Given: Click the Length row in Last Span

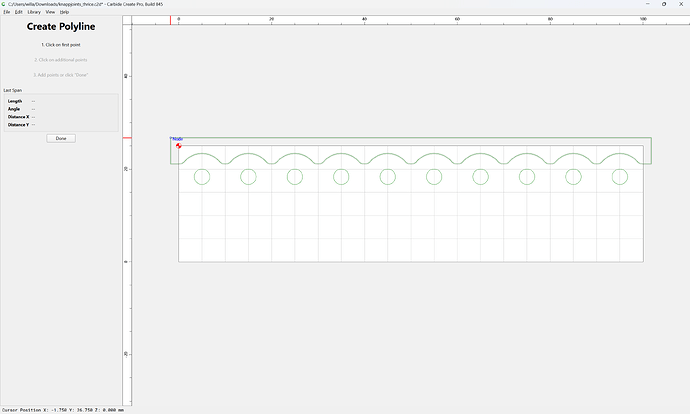Looking at the screenshot, I should point(61,101).
